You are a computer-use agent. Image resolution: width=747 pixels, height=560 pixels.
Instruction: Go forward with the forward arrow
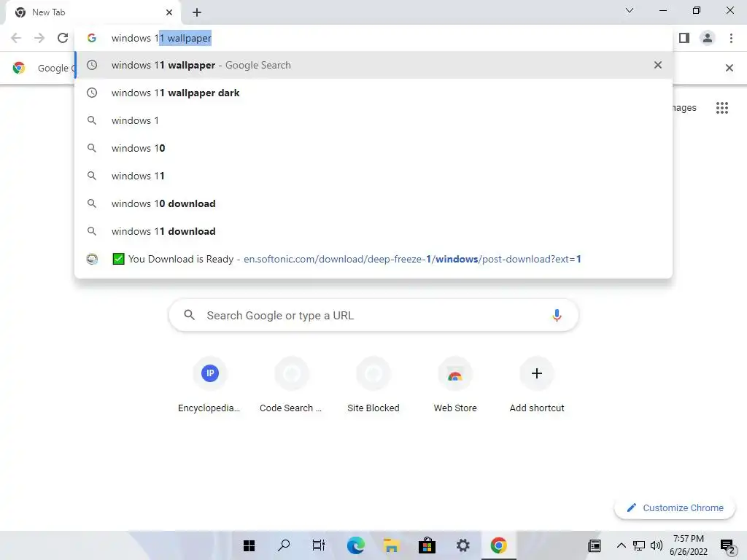(39, 38)
